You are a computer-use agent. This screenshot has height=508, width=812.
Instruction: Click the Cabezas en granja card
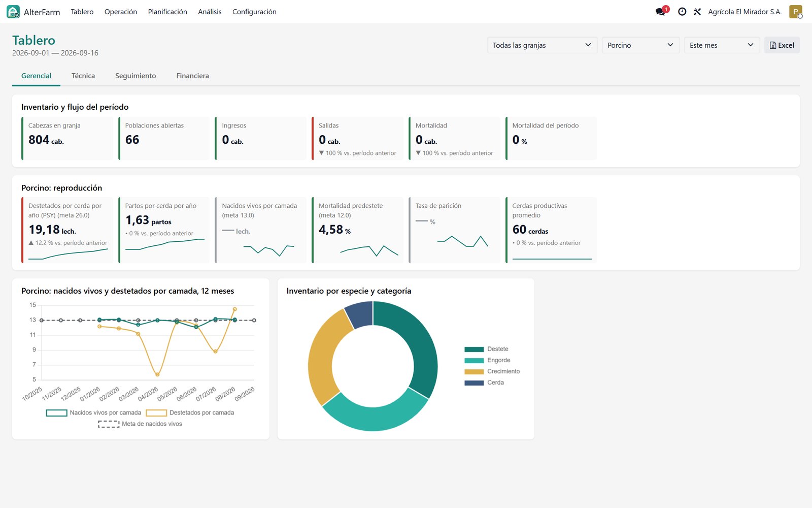pyautogui.click(x=67, y=138)
